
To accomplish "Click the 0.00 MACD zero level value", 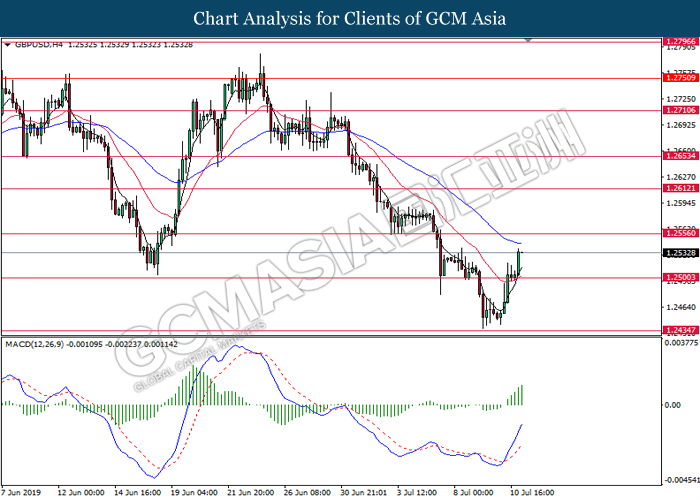I will (673, 405).
